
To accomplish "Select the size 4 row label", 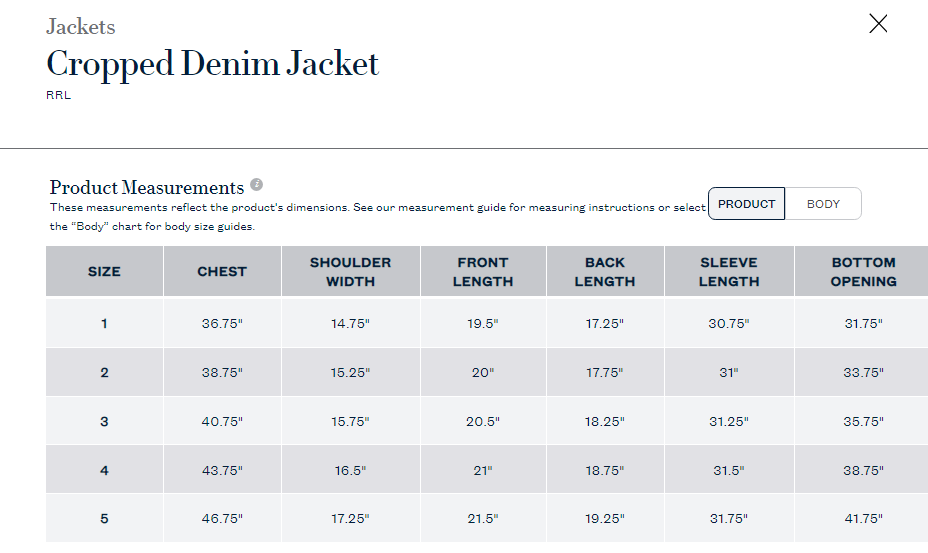I will click(104, 471).
